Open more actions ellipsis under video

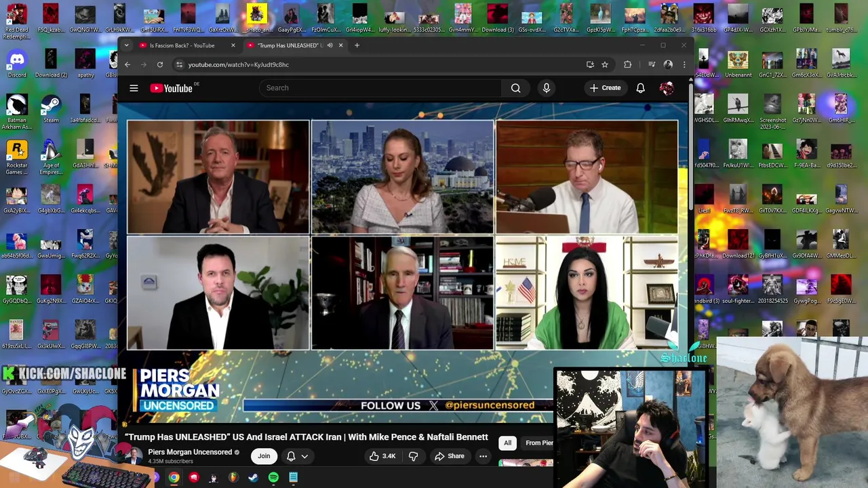(x=483, y=456)
